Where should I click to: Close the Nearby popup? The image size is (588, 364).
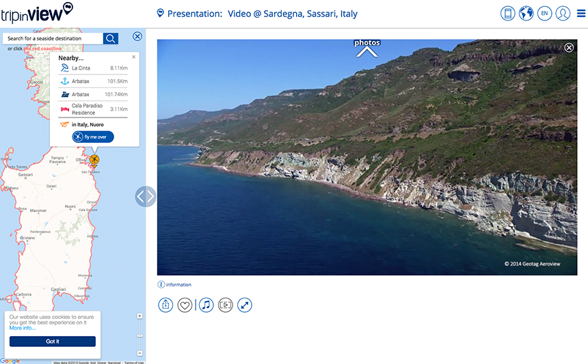pyautogui.click(x=134, y=57)
